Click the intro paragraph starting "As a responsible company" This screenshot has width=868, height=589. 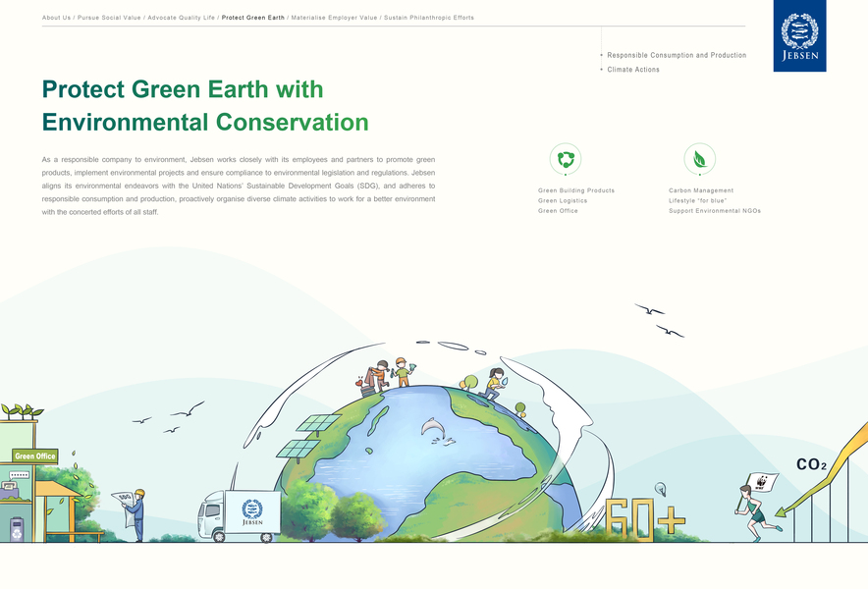239,186
